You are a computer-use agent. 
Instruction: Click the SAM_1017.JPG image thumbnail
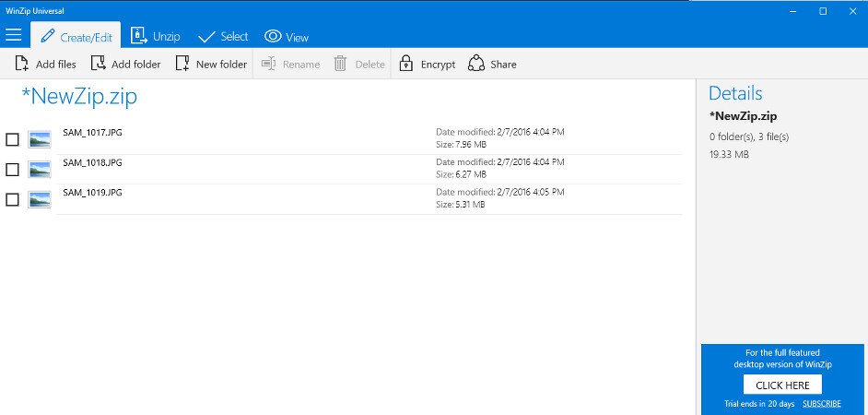click(40, 139)
